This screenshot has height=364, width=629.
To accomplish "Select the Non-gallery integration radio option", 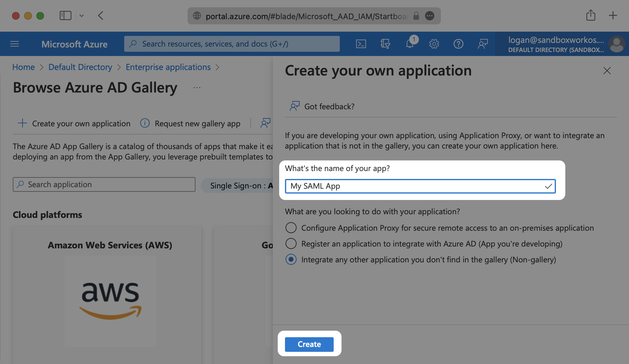I will (291, 259).
